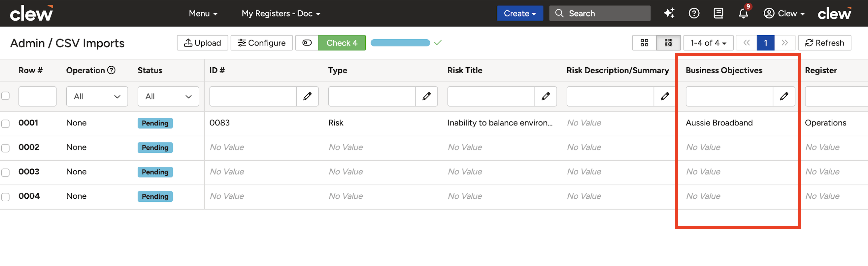Click pencil edit icon for ID # filter

(x=307, y=96)
